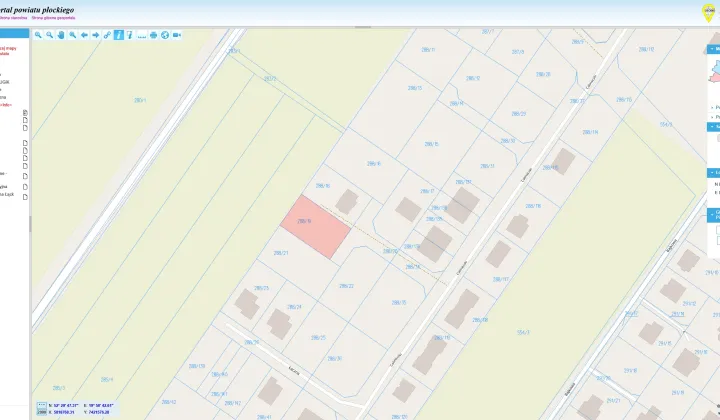Open 'Strona główna geoportalu' link
Screen dimensions: 720x420
pos(53,18)
